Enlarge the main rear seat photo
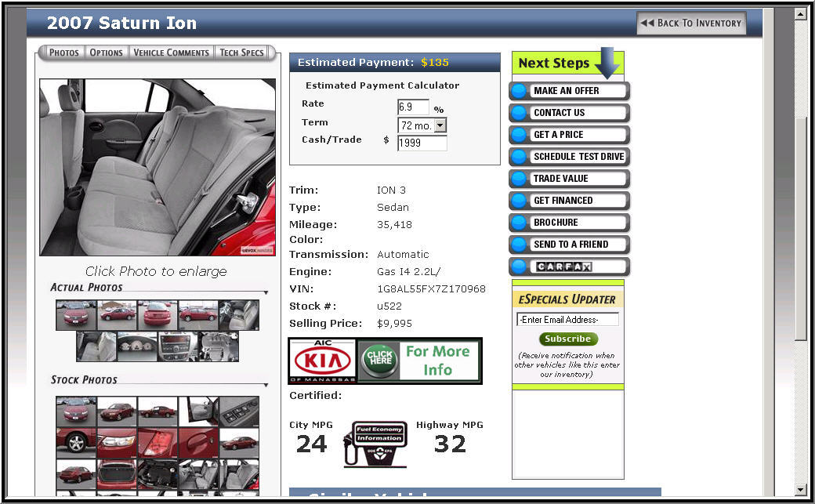 158,167
